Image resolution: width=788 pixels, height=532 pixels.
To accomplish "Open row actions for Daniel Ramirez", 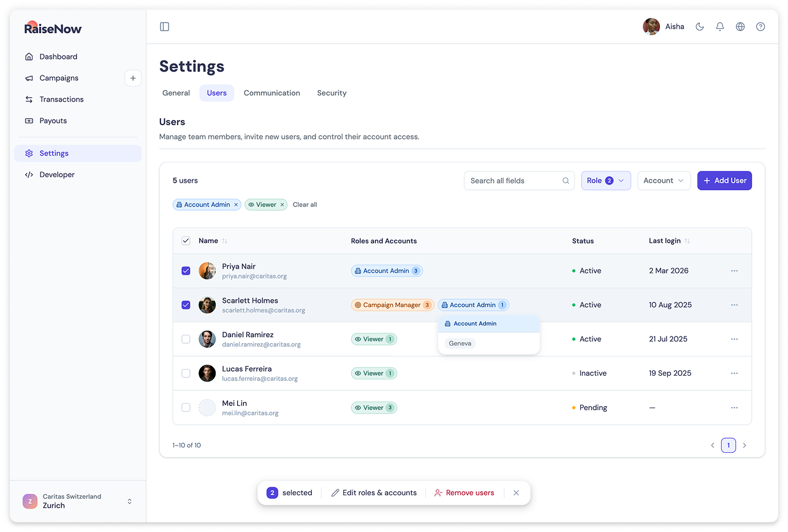I will (734, 339).
